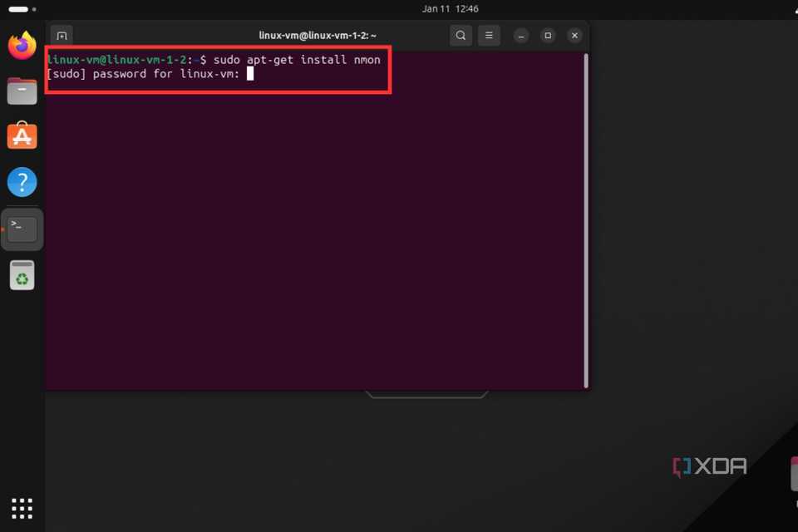The height and width of the screenshot is (532, 798).
Task: Open the terminal hamburger menu
Action: [x=489, y=35]
